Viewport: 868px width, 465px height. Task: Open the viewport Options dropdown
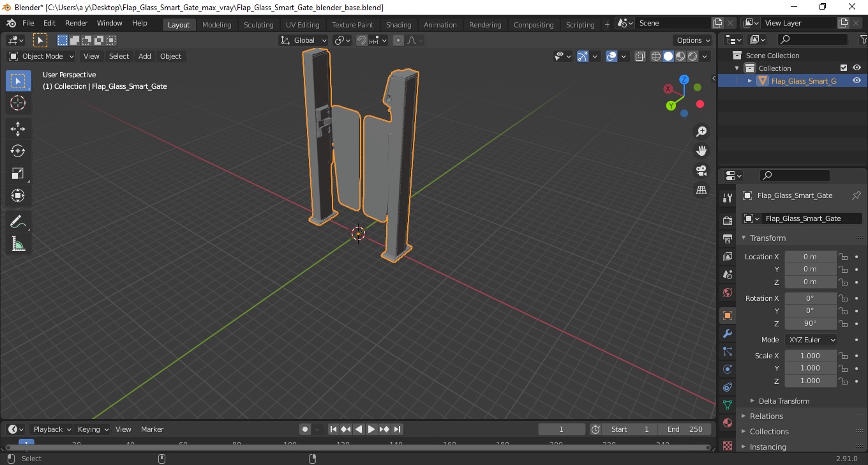(x=694, y=40)
